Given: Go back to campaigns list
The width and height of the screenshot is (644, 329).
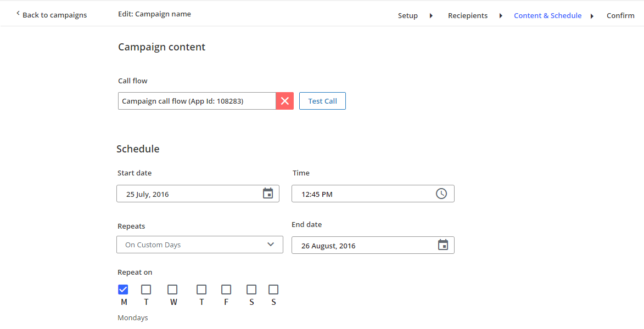Looking at the screenshot, I should pos(54,15).
